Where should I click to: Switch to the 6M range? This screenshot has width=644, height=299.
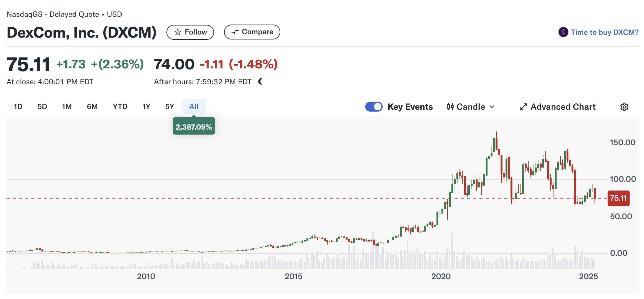pyautogui.click(x=92, y=107)
